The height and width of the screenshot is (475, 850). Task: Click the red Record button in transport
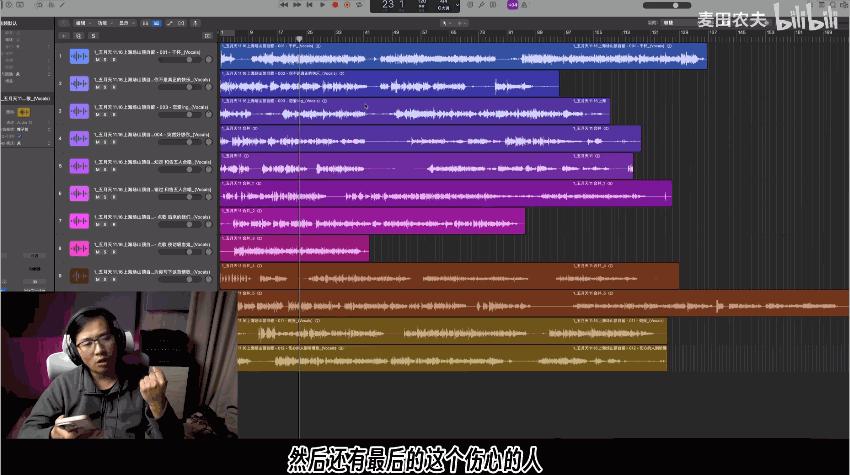click(335, 5)
